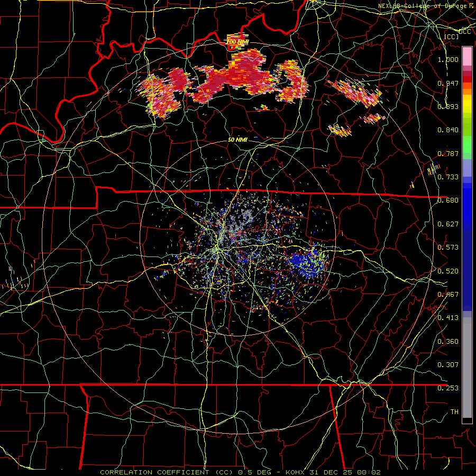This screenshot has height=476, width=476.
Task: Click the 'TH' label at the legend bottom
Action: click(454, 412)
